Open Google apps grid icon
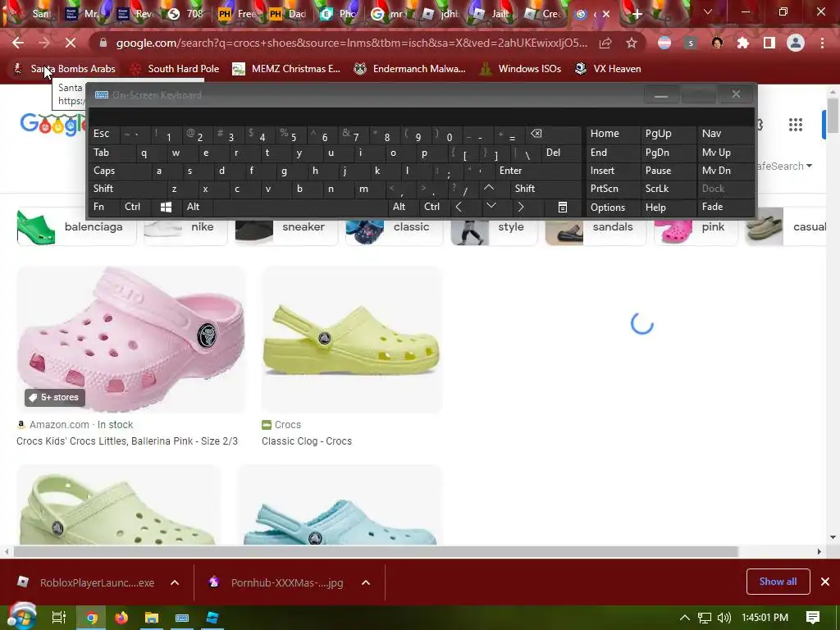This screenshot has width=840, height=630. pos(796,125)
